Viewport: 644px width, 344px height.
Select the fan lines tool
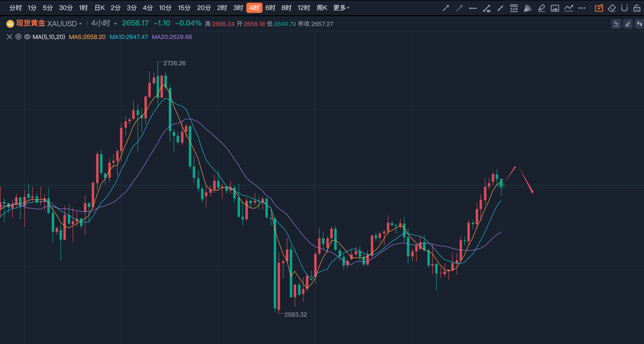pyautogui.click(x=527, y=8)
